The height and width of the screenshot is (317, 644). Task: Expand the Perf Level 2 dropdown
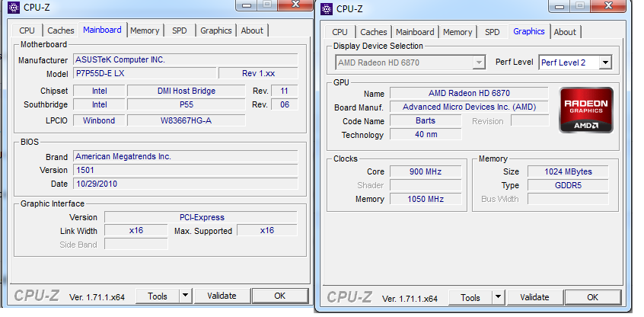[x=605, y=63]
